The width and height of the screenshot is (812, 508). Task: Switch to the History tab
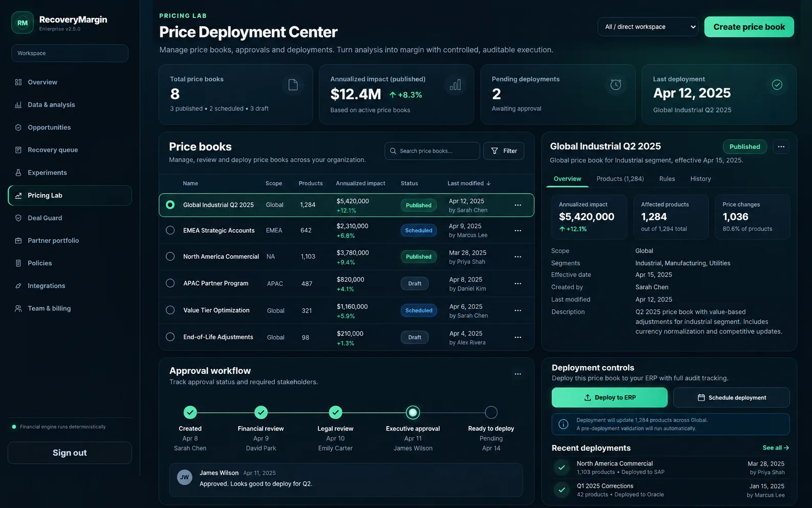(700, 179)
